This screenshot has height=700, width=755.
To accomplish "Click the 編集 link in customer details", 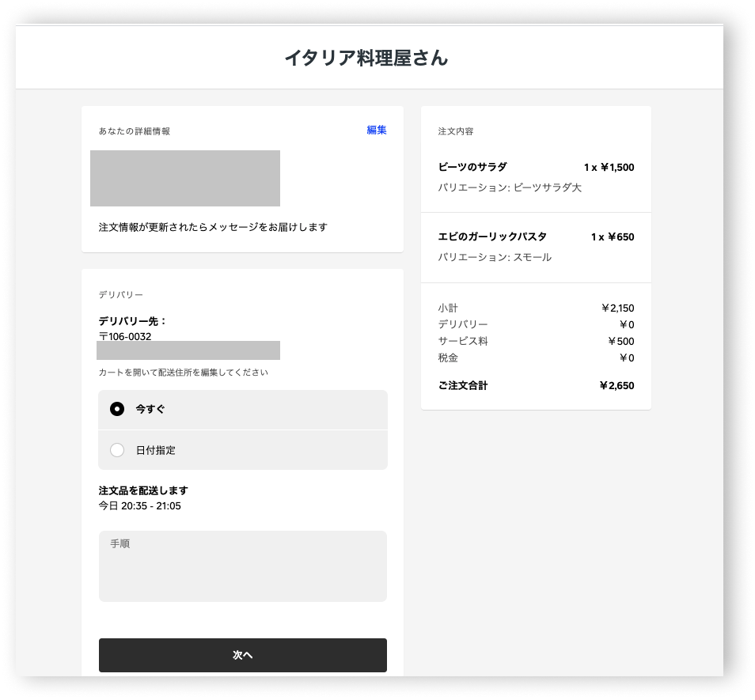I will pyautogui.click(x=377, y=130).
